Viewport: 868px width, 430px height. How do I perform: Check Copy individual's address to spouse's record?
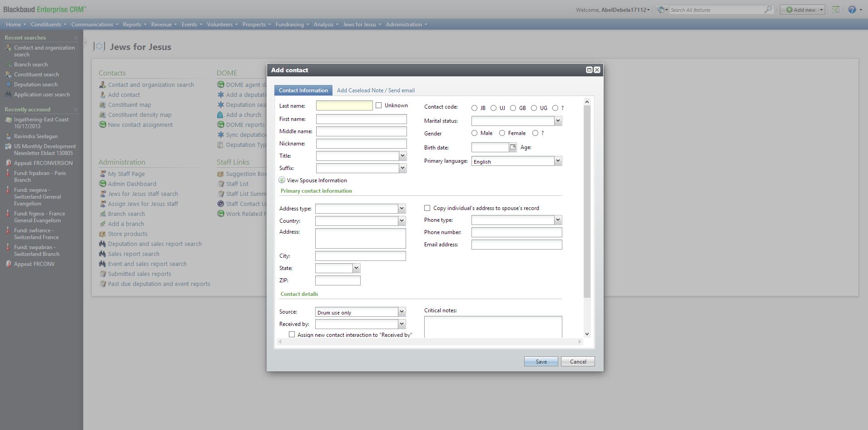coord(427,208)
